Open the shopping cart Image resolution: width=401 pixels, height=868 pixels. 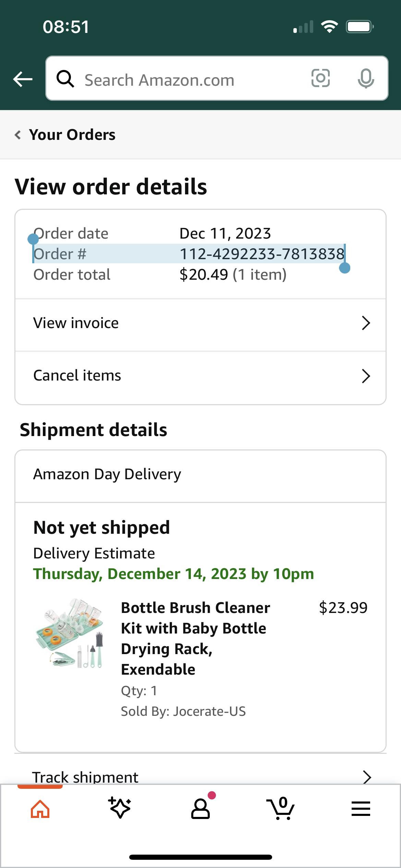[x=280, y=808]
